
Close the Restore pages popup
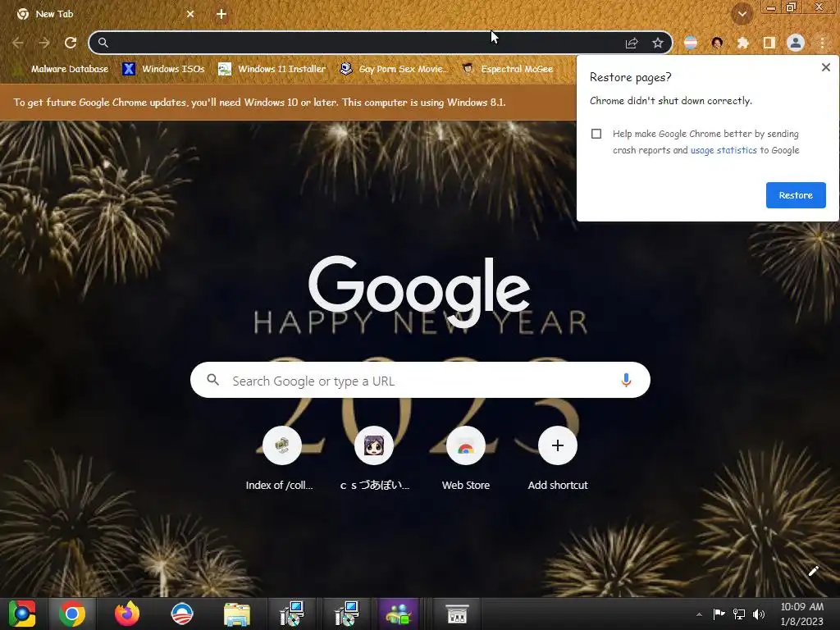tap(825, 67)
